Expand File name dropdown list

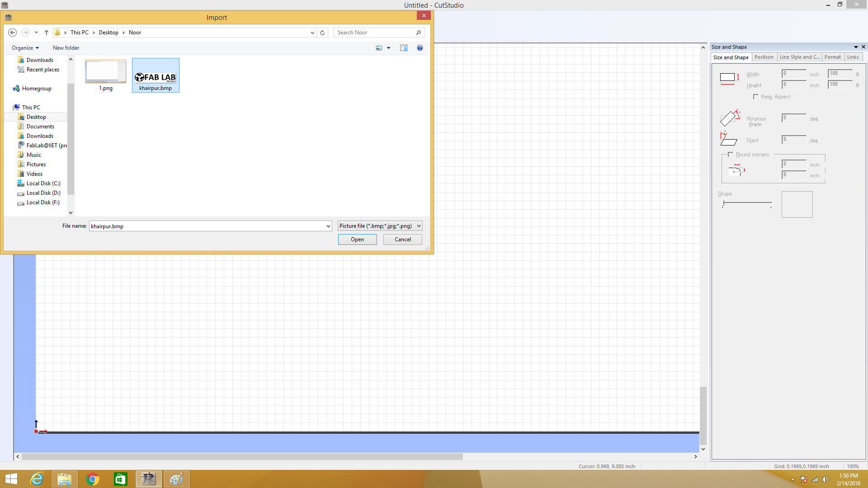pos(328,226)
